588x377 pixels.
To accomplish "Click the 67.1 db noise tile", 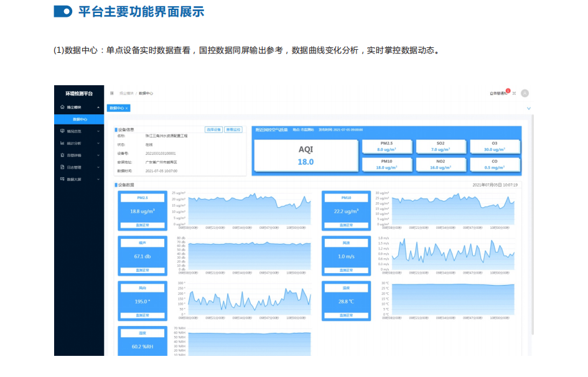I will [142, 256].
